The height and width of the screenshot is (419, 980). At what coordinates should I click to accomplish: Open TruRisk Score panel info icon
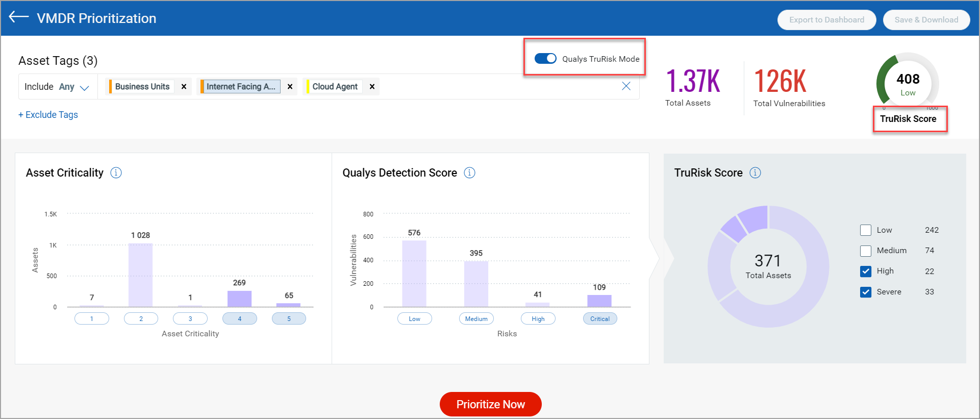point(755,173)
